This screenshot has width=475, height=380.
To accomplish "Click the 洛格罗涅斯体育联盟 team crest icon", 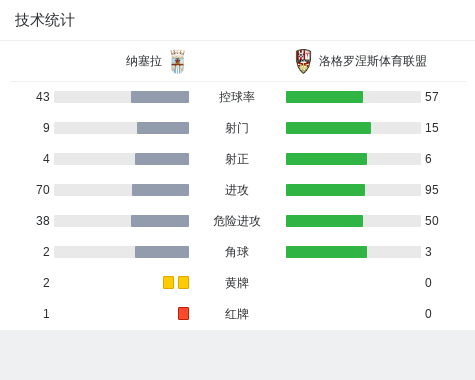I will pyautogui.click(x=303, y=61).
